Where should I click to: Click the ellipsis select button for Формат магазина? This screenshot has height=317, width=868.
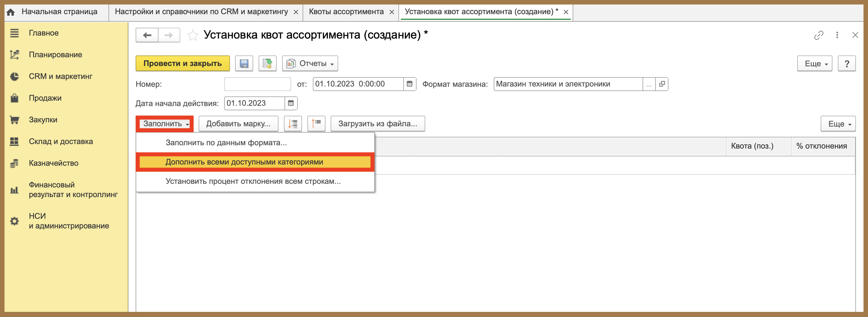point(649,84)
